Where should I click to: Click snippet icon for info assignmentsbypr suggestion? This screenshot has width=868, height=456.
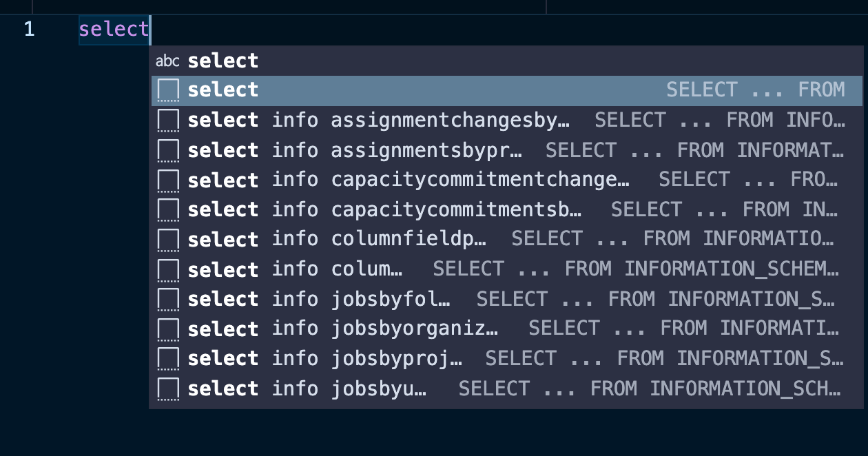[x=168, y=150]
